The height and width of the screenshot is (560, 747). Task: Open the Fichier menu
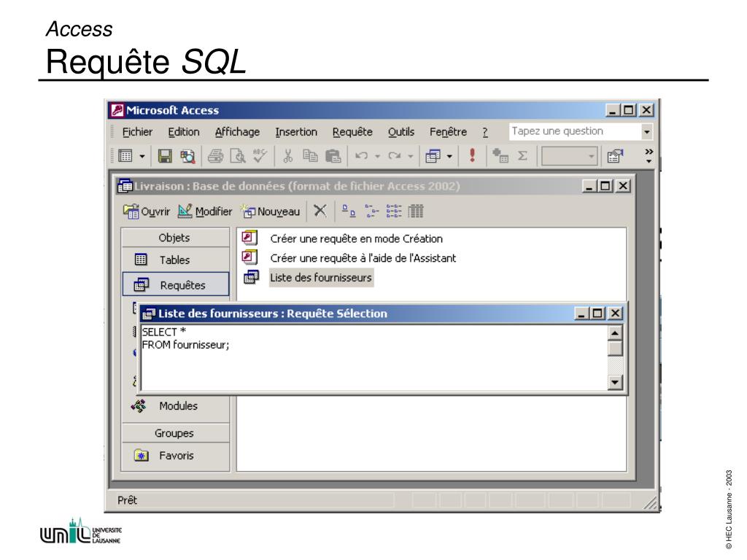[x=137, y=132]
